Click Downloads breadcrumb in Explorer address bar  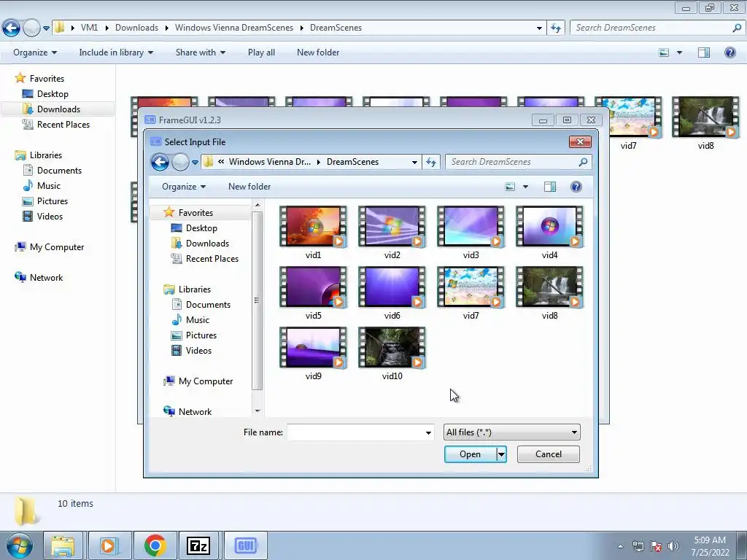pyautogui.click(x=136, y=28)
